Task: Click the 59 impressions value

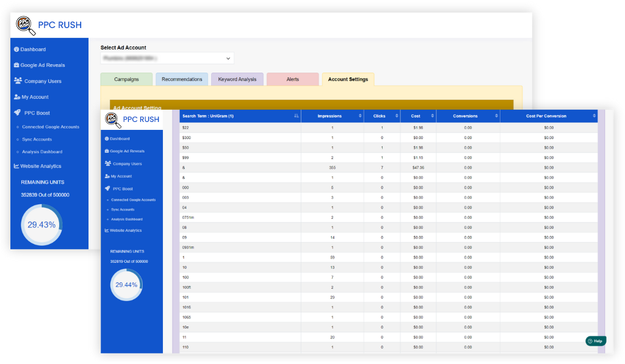Action: 332,257
